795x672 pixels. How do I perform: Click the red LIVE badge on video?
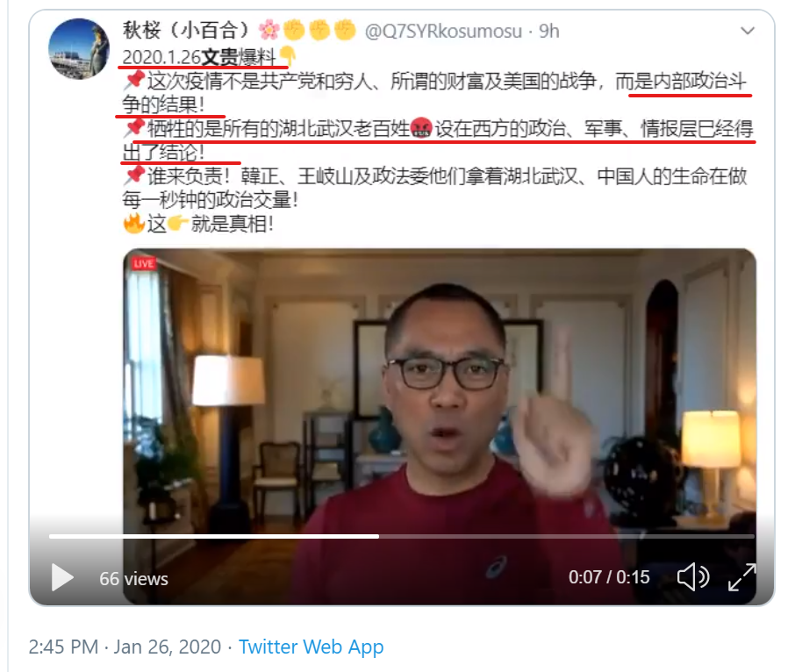[144, 263]
